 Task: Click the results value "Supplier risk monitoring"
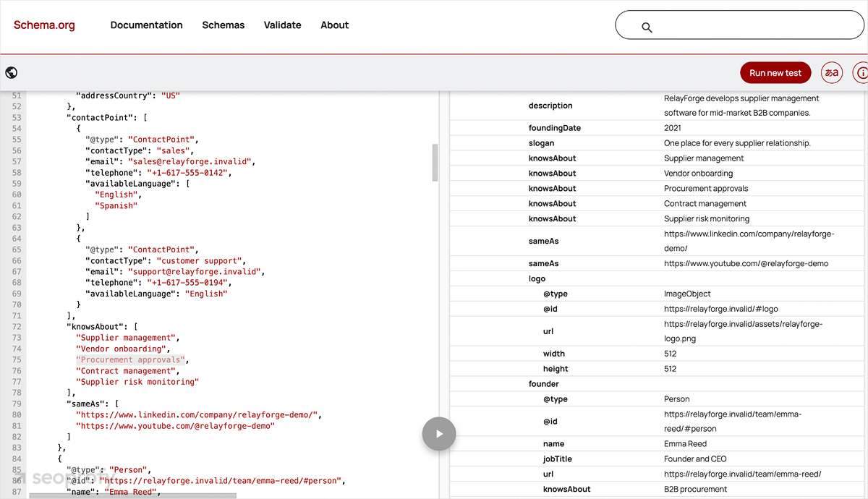pyautogui.click(x=707, y=218)
